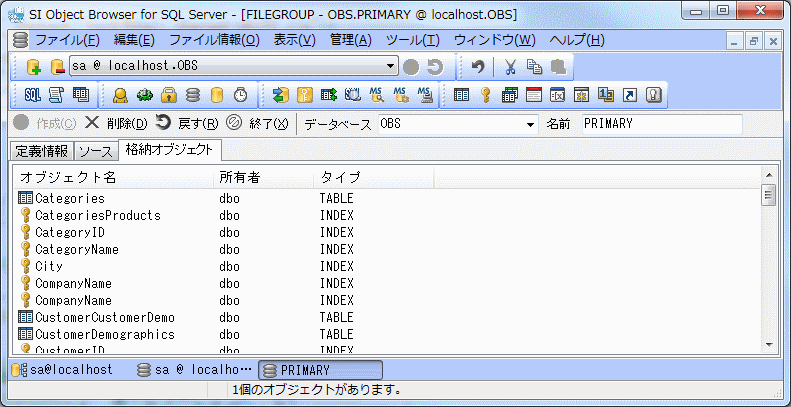Click the 削除(D) delete button

pos(116,124)
